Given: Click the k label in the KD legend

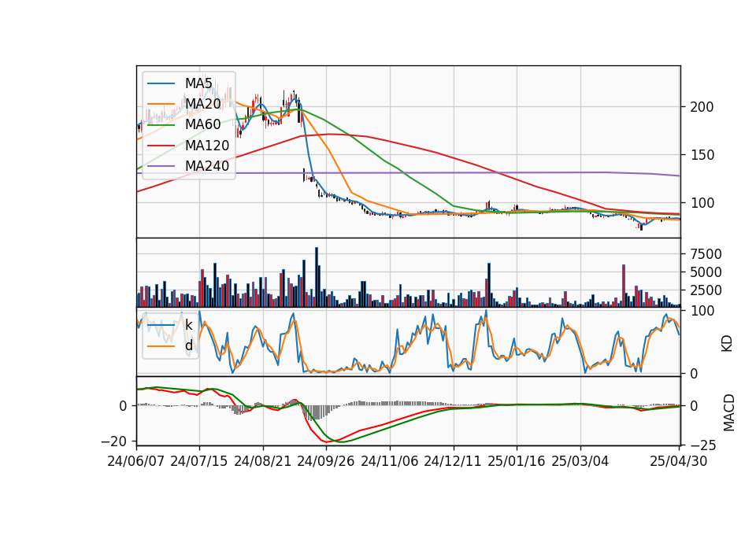Looking at the screenshot, I should point(188,324).
